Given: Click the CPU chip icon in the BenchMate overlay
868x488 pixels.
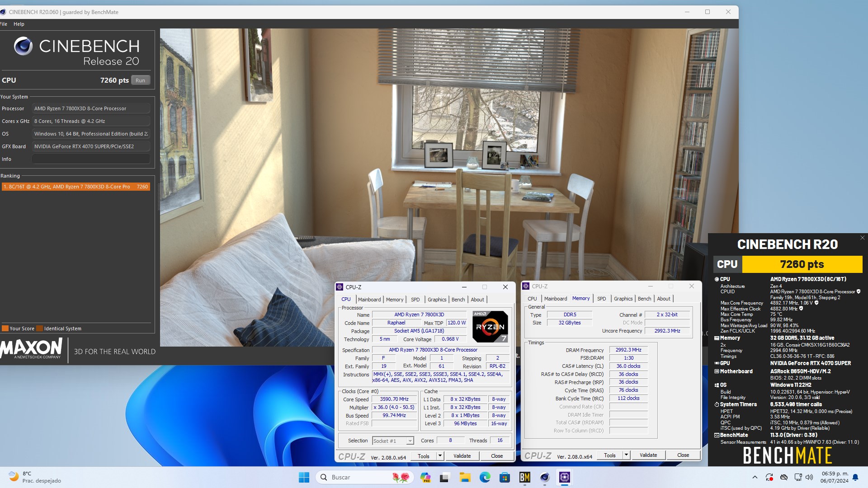Looking at the screenshot, I should point(717,279).
